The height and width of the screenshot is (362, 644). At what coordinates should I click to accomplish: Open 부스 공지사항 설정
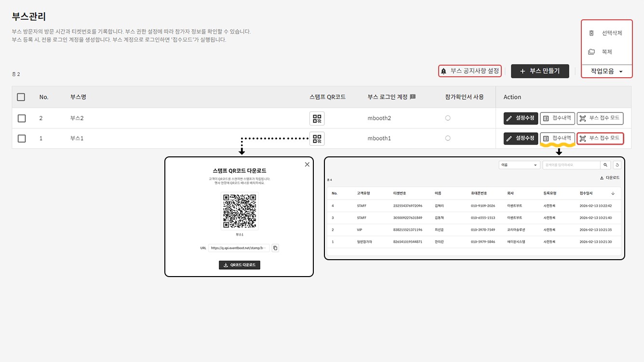click(x=470, y=71)
